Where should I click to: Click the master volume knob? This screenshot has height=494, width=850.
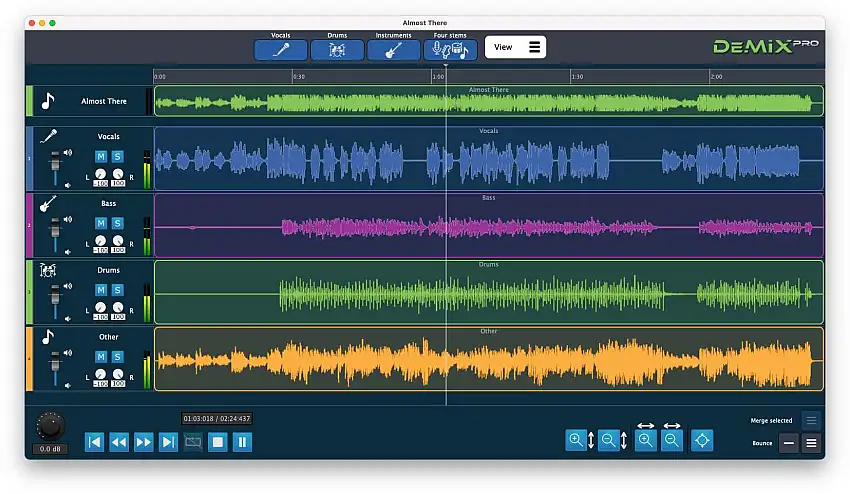coord(50,426)
